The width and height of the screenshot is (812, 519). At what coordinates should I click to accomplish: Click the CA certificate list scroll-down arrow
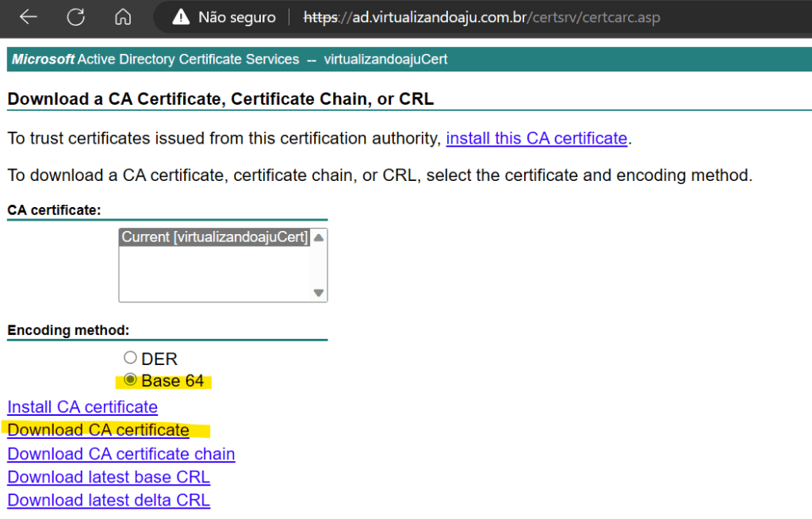coord(319,293)
